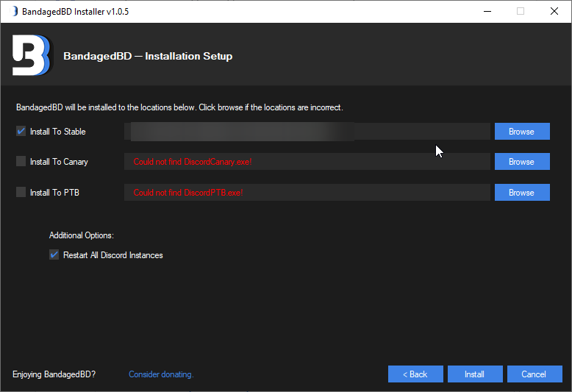Tick the Install To PTB checkbox
This screenshot has width=572, height=392.
point(21,193)
